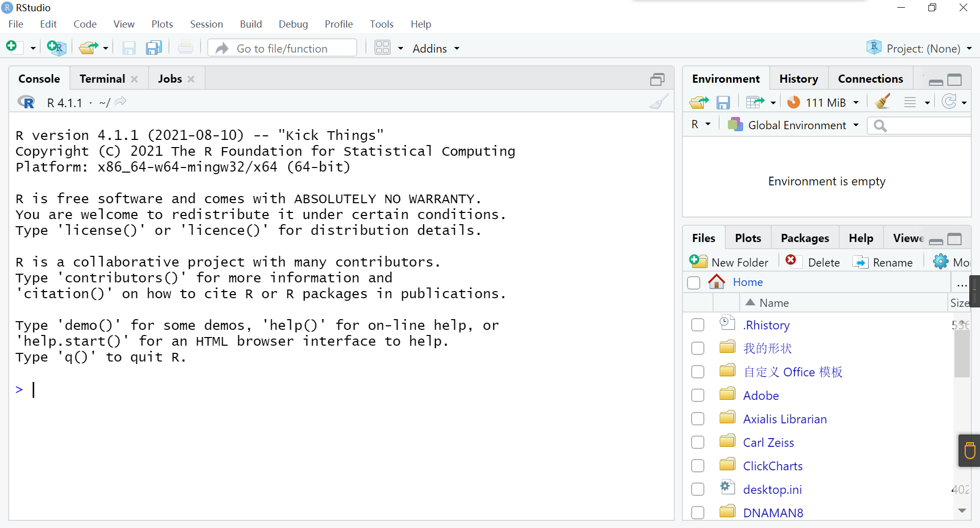Toggle the select-all checkbox beside Home
Screen dimensions: 980x528
tap(694, 282)
